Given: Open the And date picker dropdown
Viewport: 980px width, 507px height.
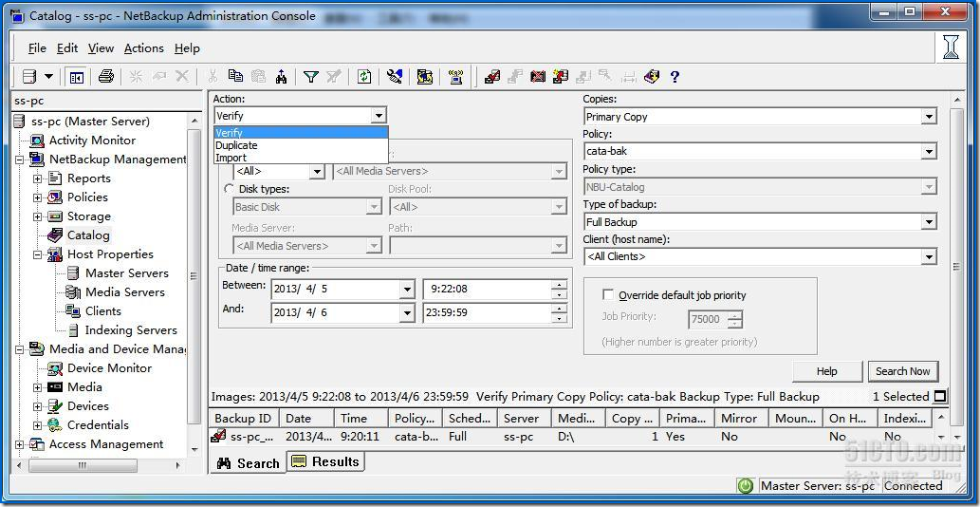Looking at the screenshot, I should click(x=408, y=312).
